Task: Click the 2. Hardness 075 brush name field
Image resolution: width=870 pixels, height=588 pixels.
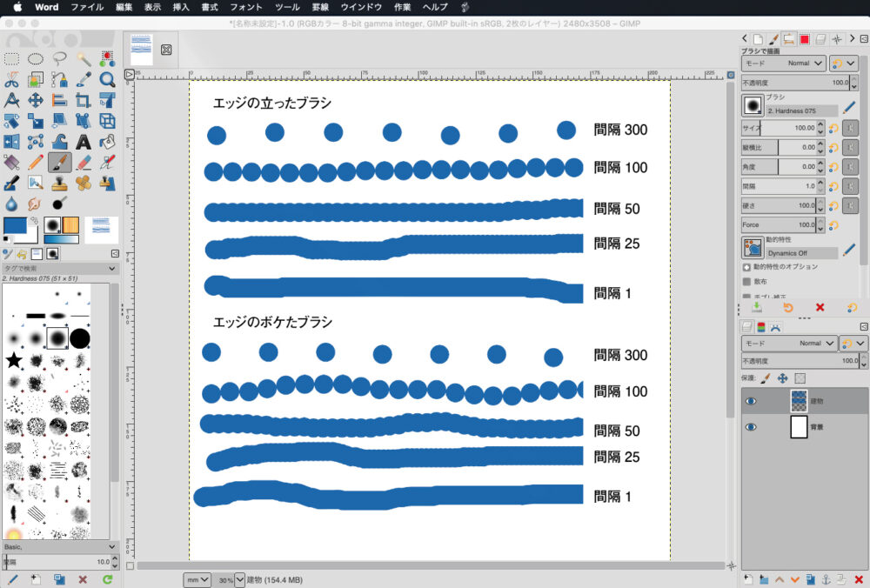Action: point(800,111)
